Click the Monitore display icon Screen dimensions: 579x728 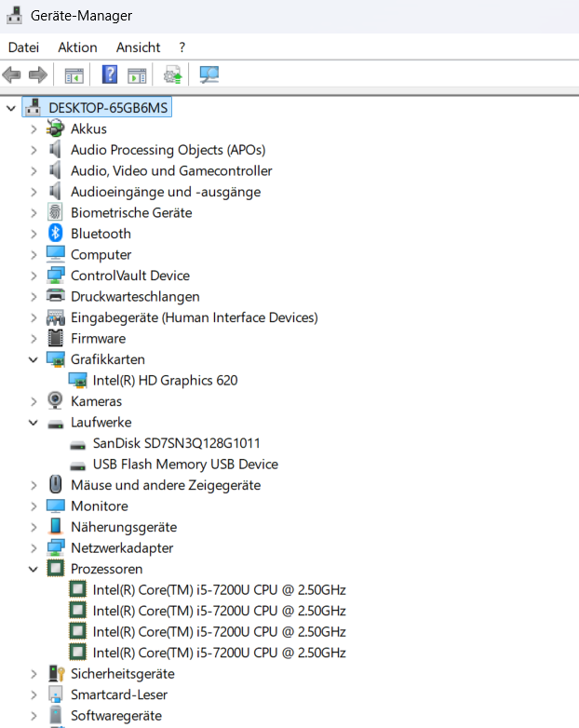[x=55, y=506]
